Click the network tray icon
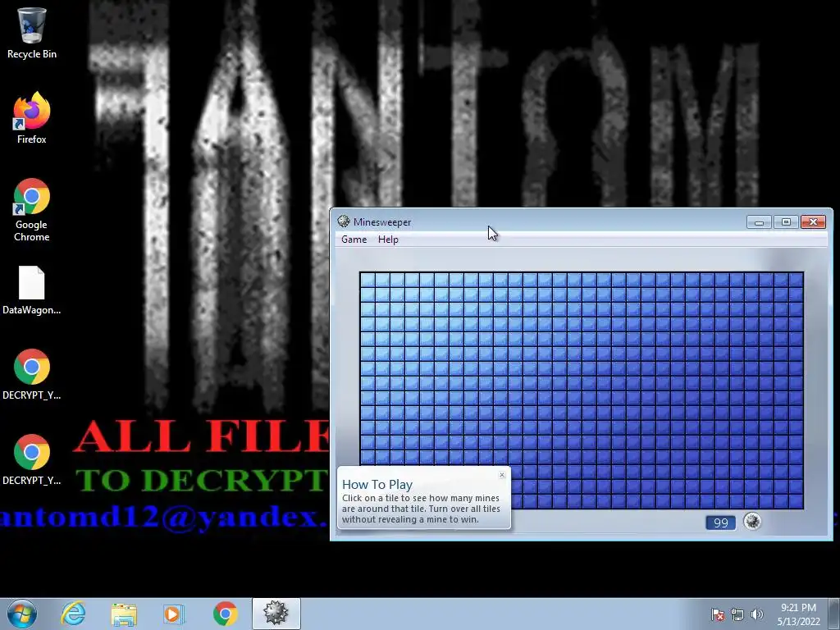 click(x=737, y=614)
